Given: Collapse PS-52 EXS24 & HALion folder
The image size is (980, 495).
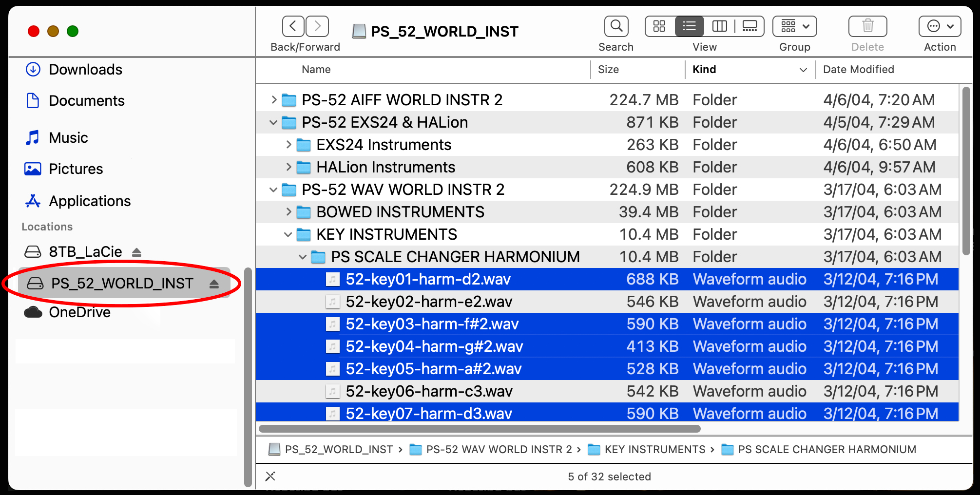Looking at the screenshot, I should 274,122.
